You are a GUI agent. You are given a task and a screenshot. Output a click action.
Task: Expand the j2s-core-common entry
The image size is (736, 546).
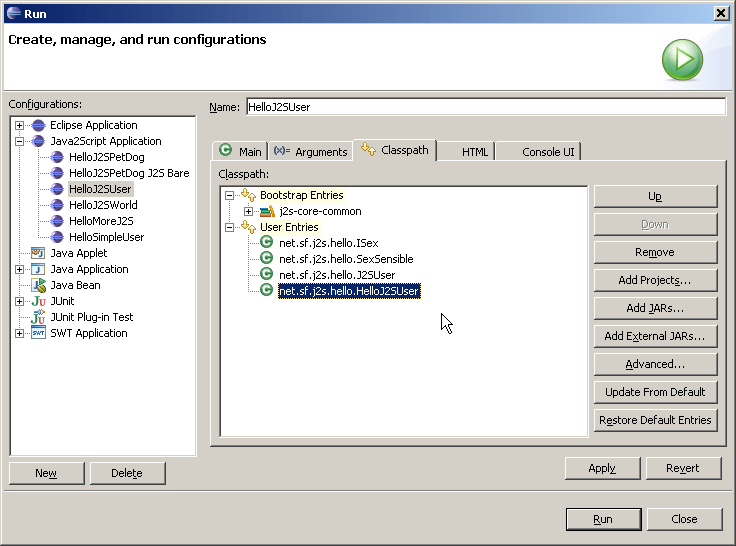[x=248, y=211]
